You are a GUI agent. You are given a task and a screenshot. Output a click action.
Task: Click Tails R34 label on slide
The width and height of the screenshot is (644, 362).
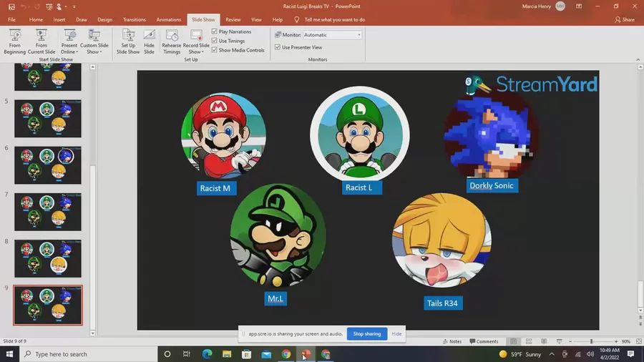coord(442,303)
